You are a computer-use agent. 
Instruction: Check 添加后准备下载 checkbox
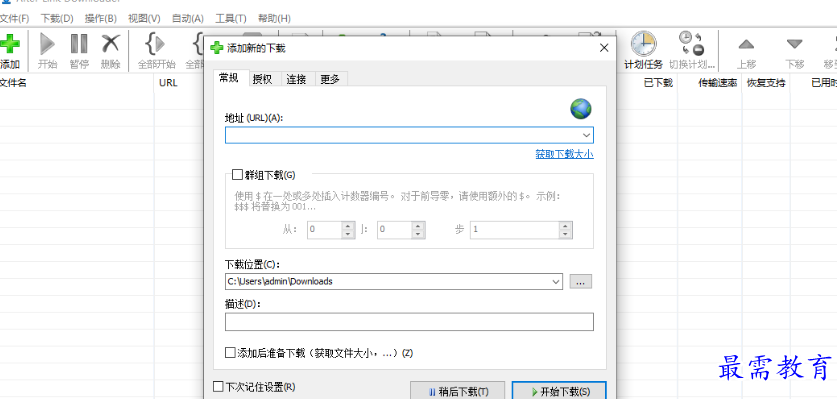(230, 353)
